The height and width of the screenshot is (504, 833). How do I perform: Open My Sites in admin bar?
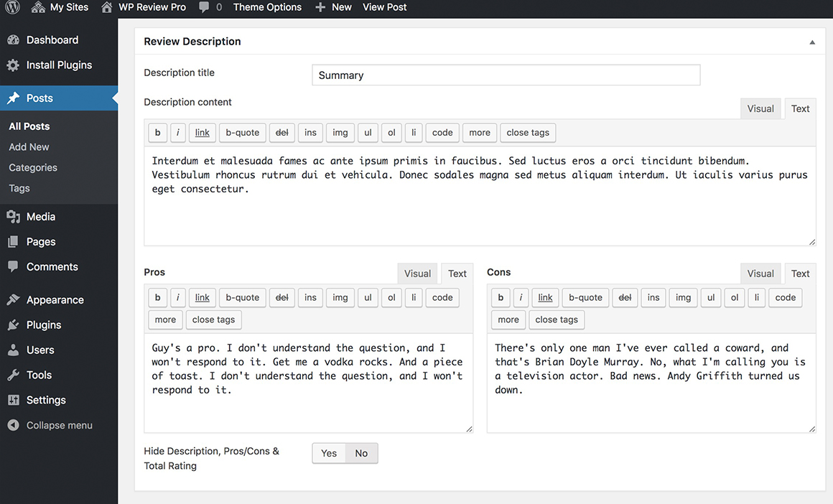[60, 7]
